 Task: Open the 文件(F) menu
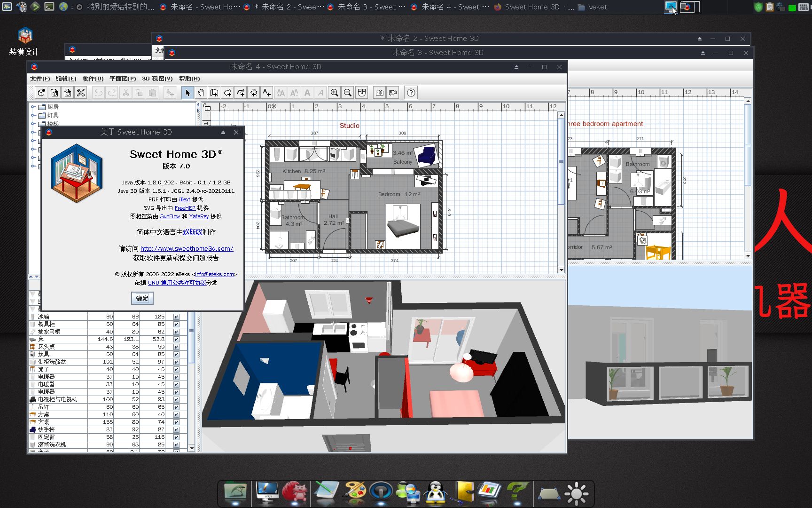pos(40,79)
